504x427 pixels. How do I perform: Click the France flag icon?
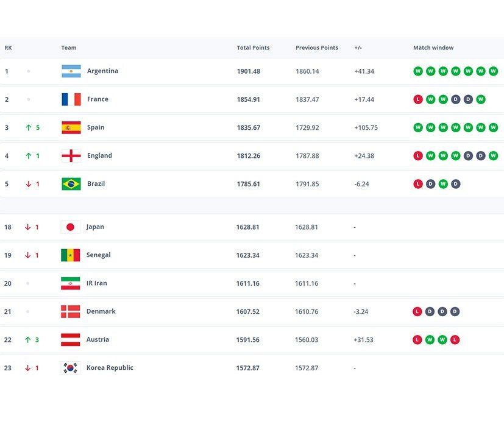pos(71,99)
